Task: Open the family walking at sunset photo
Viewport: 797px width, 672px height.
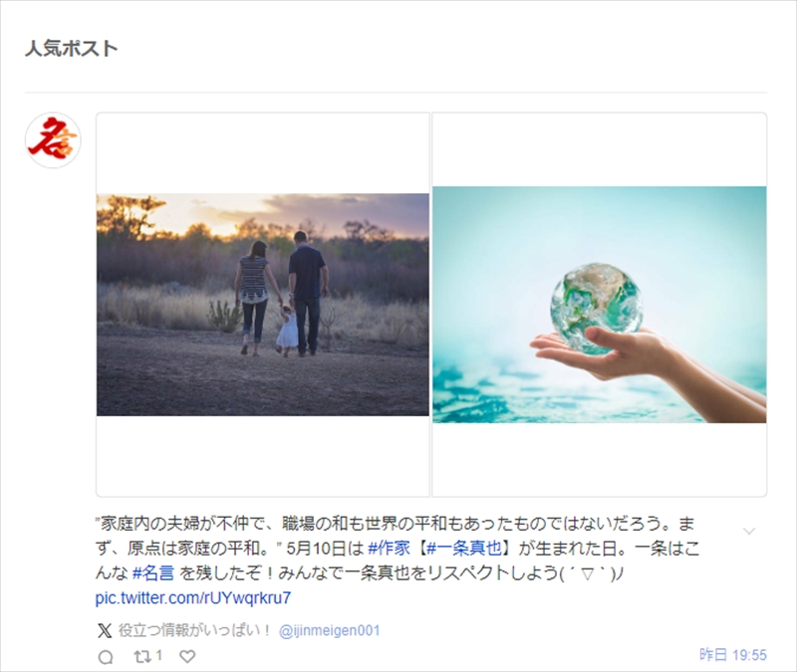Action: pos(263,305)
